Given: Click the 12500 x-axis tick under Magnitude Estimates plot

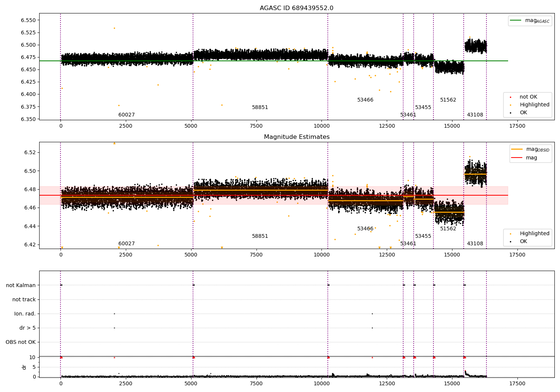Looking at the screenshot, I should (x=387, y=255).
